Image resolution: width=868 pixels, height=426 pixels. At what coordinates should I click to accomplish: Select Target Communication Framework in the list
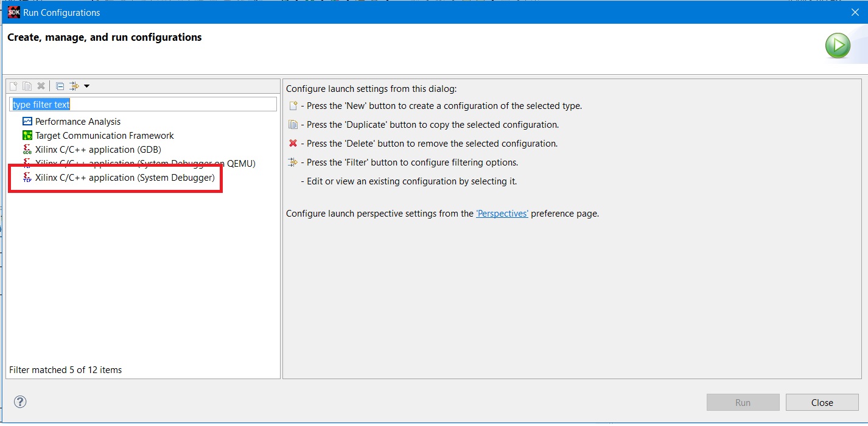coord(104,136)
